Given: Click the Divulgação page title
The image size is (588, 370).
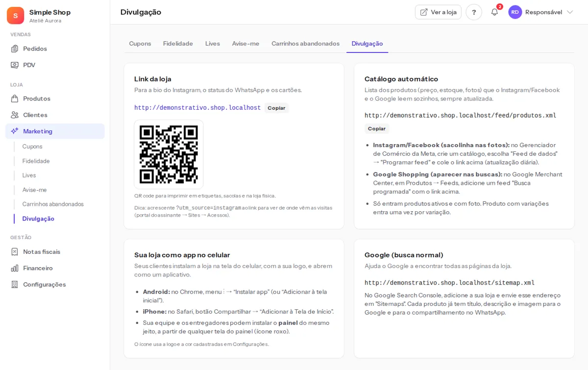Looking at the screenshot, I should click(x=141, y=12).
